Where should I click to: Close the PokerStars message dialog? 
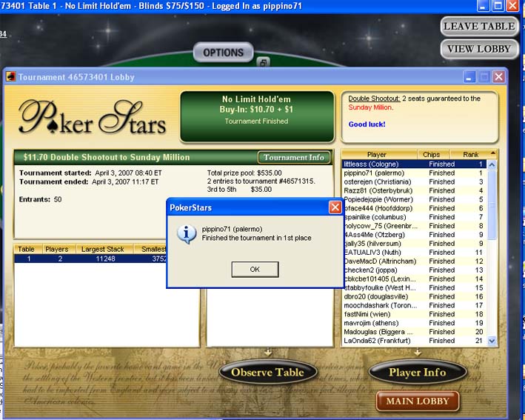335,207
